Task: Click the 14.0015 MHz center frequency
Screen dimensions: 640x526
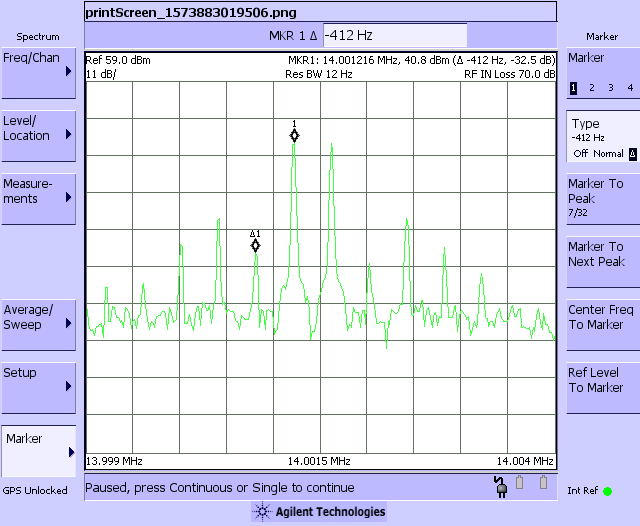Action: tap(319, 462)
